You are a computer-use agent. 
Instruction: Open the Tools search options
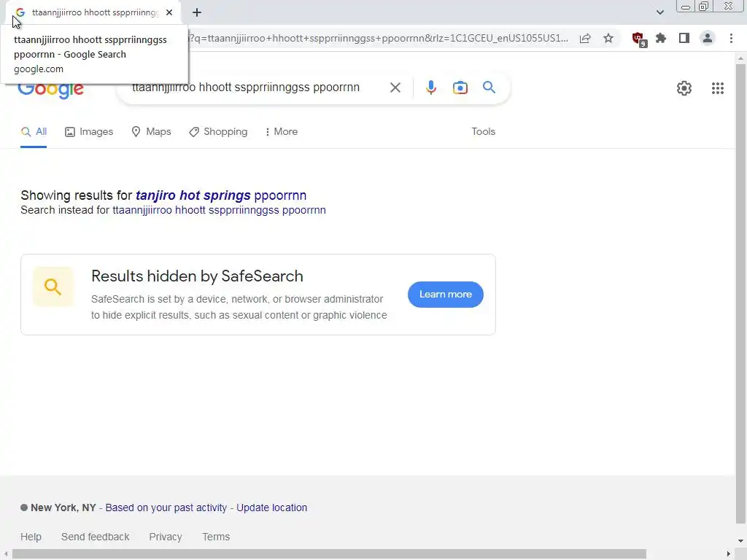483,131
